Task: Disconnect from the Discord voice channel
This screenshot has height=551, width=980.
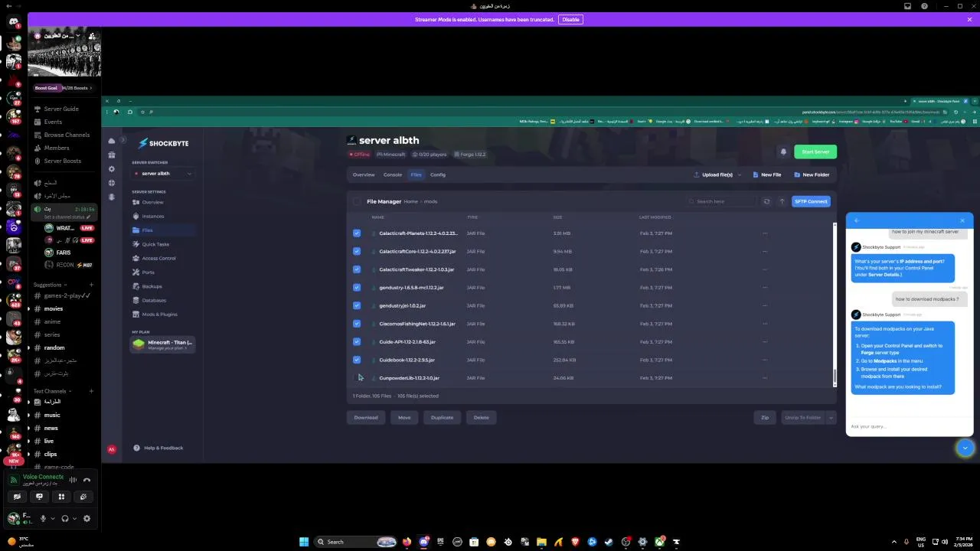Action: pos(87,480)
